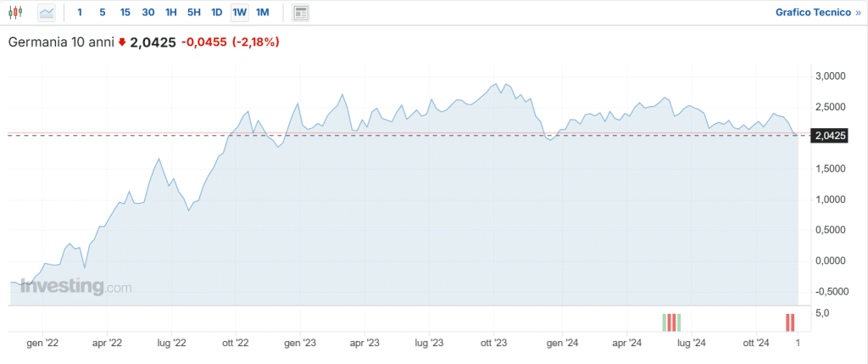
Task: Select the 1-minute timeframe
Action: point(80,13)
